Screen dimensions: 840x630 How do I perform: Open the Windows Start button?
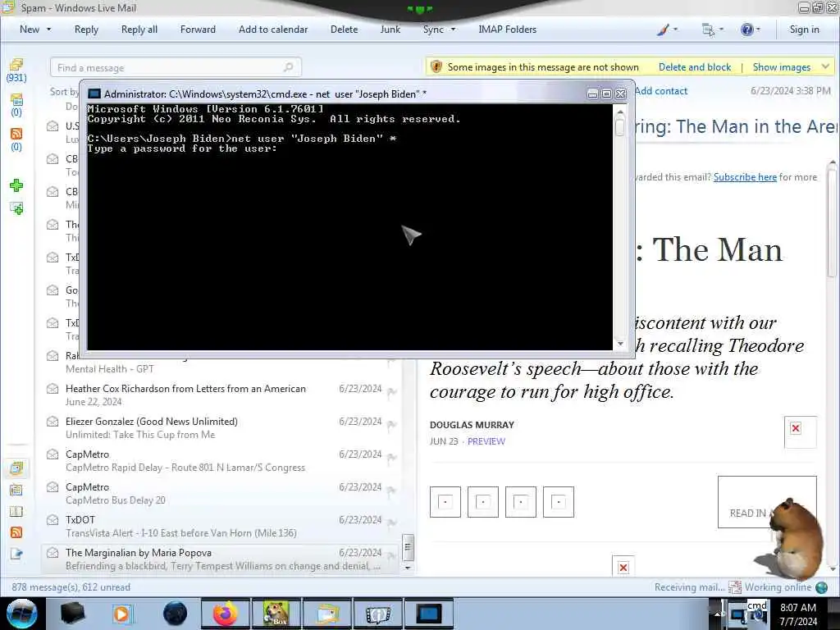pos(22,614)
